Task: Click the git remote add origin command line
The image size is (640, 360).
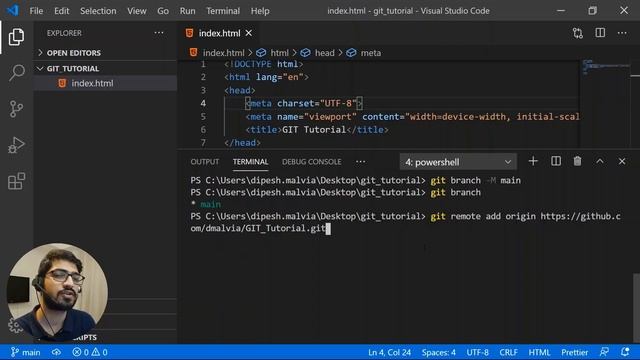Action: [405, 222]
